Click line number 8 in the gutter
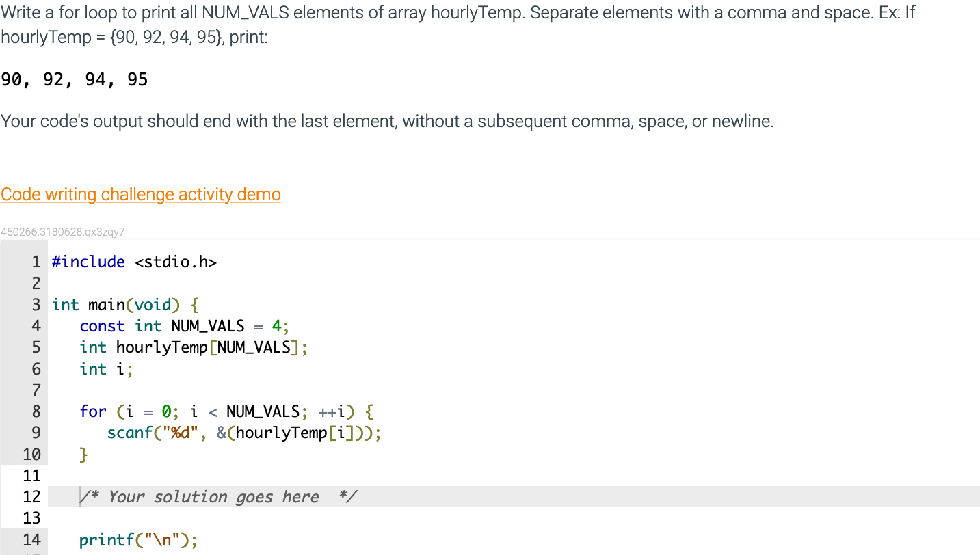This screenshot has width=980, height=555. click(36, 411)
